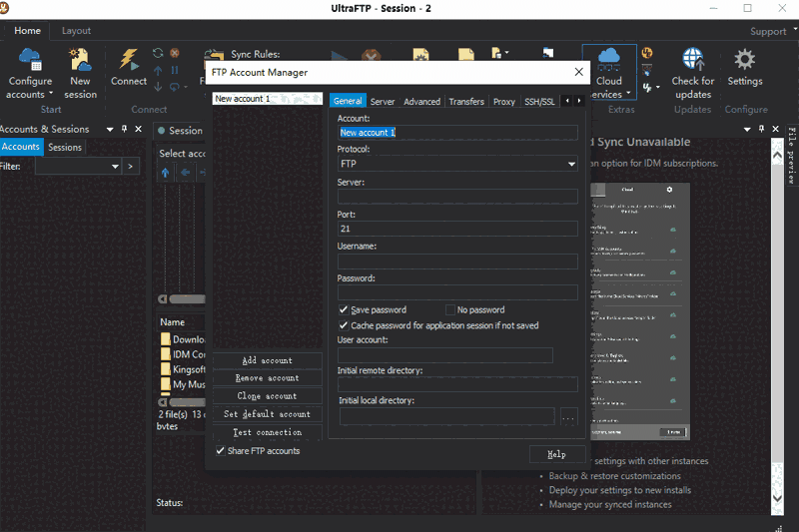799x532 pixels.
Task: Click the New session icon
Action: point(80,62)
